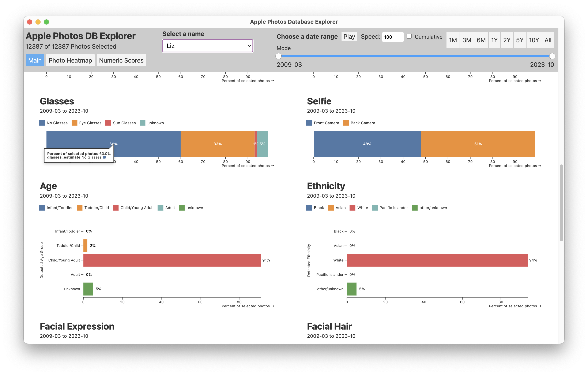This screenshot has height=375, width=588.
Task: Click the Pacific Islander legend swatch
Action: [x=375, y=208]
